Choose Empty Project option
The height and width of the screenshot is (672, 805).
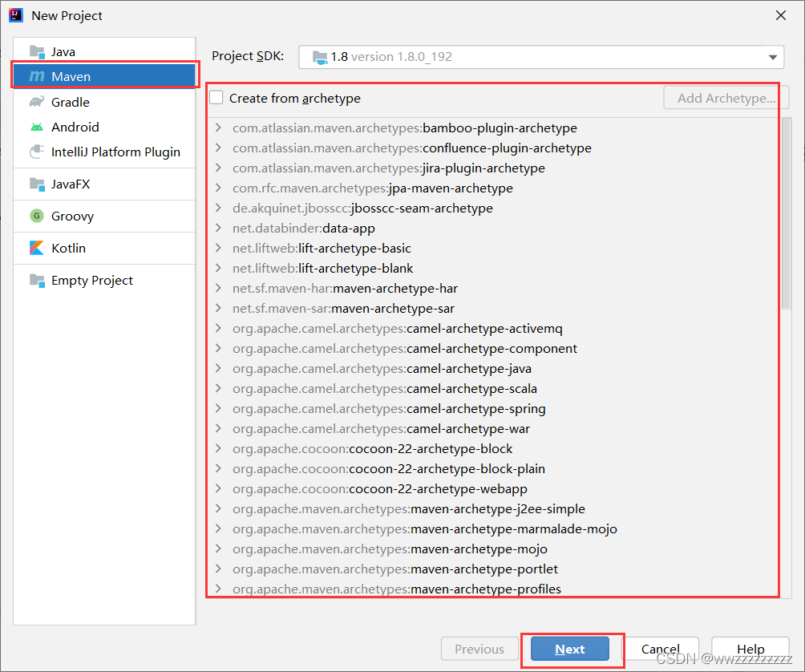(104, 281)
